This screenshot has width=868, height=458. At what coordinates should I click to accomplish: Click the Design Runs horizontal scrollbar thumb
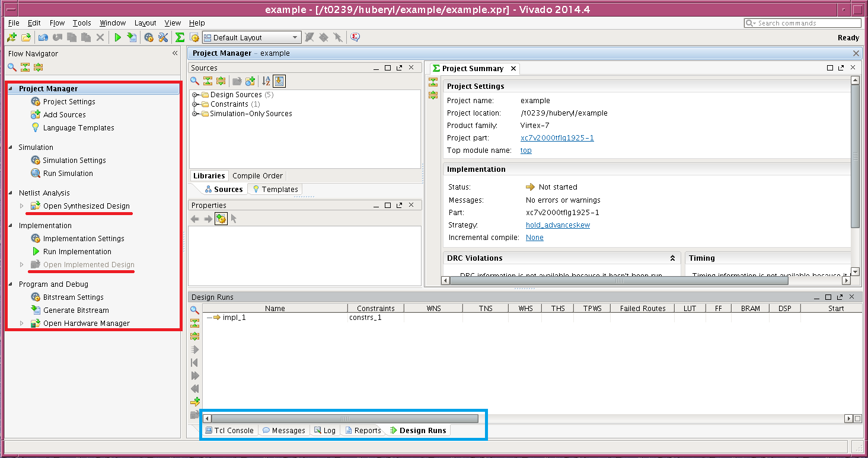pyautogui.click(x=344, y=418)
